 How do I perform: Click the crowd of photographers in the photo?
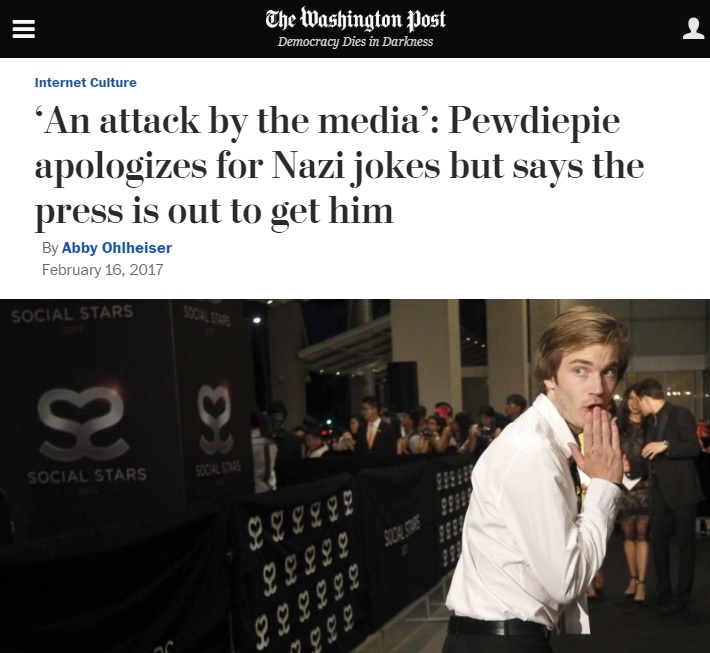[385, 428]
